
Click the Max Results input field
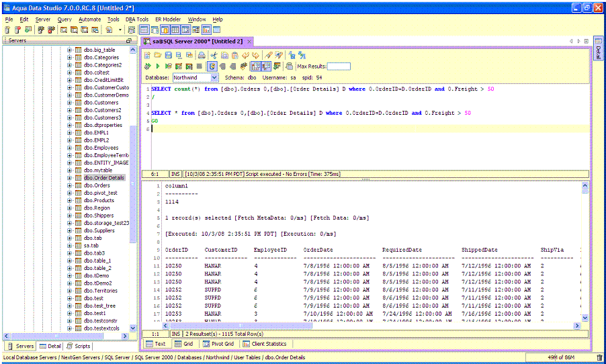coord(339,66)
